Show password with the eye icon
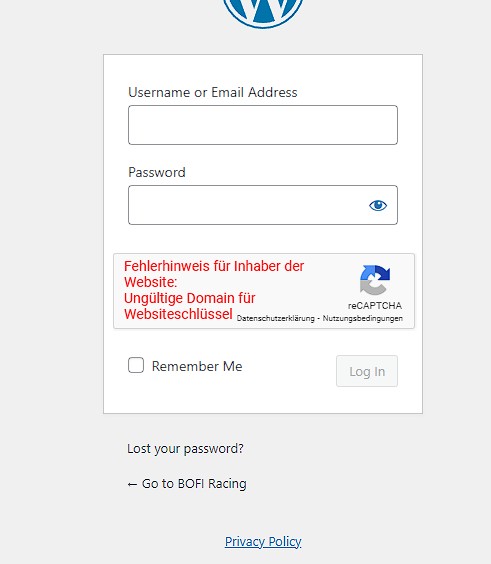491x564 pixels. point(378,205)
